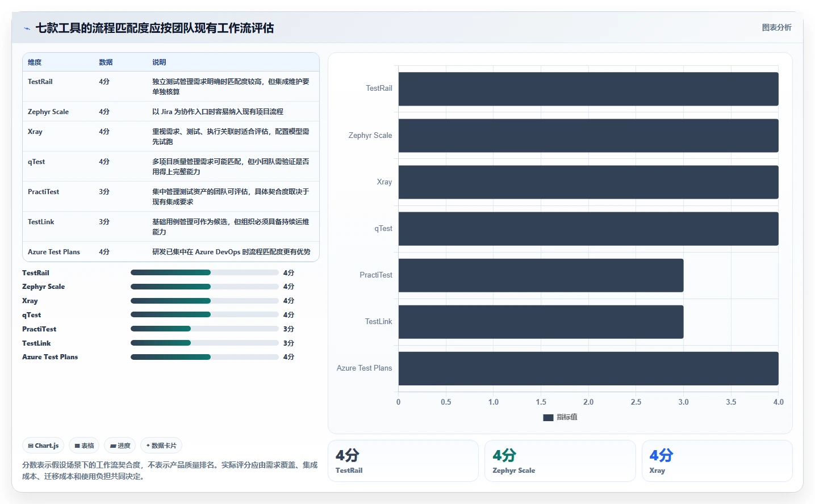Screen dimensions: 815x504
Task: Open the Zephyr Scale 4分 data card
Action: pos(560,461)
